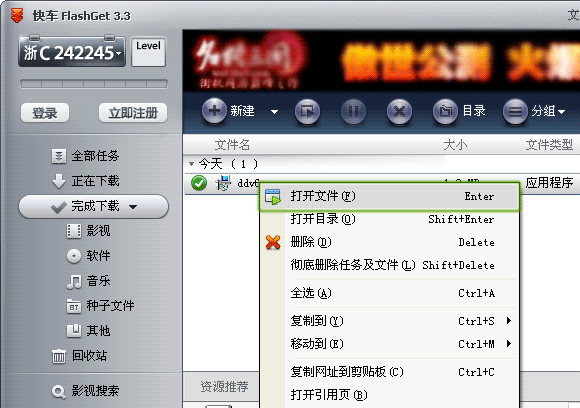The height and width of the screenshot is (408, 580).
Task: Open dropdown arrow next to 新建
Action: pos(274,111)
